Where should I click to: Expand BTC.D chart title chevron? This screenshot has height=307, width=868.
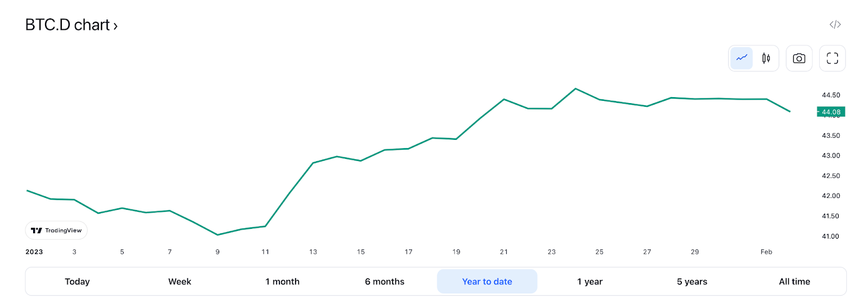click(115, 26)
